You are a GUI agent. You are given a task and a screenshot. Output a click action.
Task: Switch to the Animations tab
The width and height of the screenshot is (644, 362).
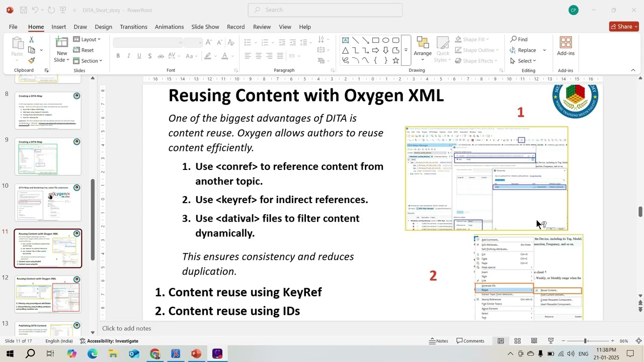click(169, 27)
